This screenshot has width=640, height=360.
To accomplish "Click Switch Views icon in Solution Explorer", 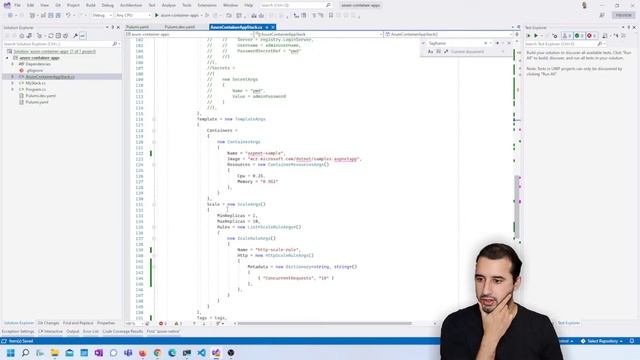I will click(x=29, y=36).
